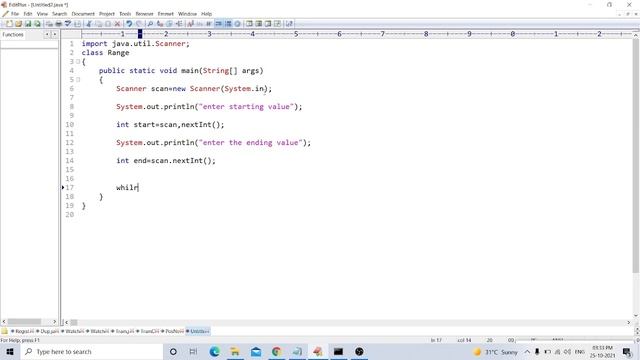Viewport: 640px width, 360px height.
Task: Collapse the code fold at line 3
Action: 78,62
